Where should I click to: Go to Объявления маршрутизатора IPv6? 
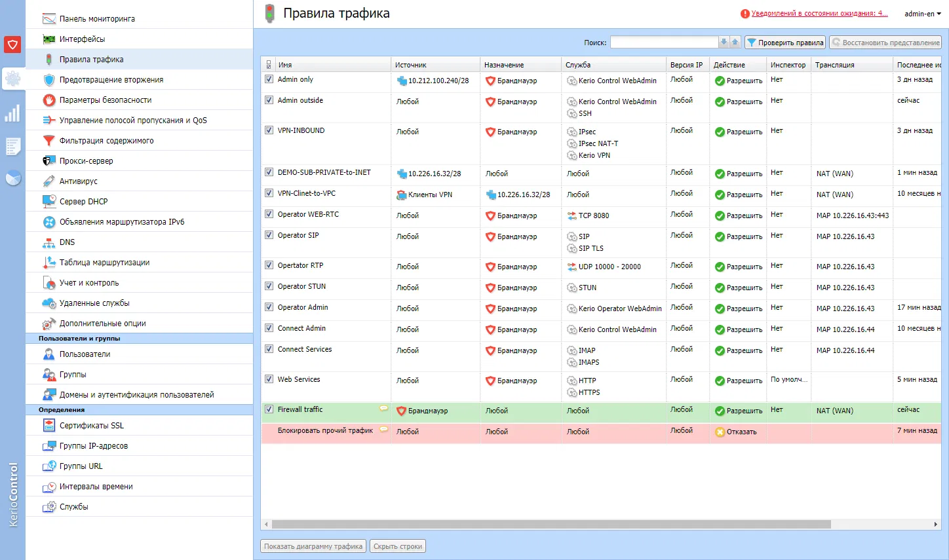[x=139, y=221]
